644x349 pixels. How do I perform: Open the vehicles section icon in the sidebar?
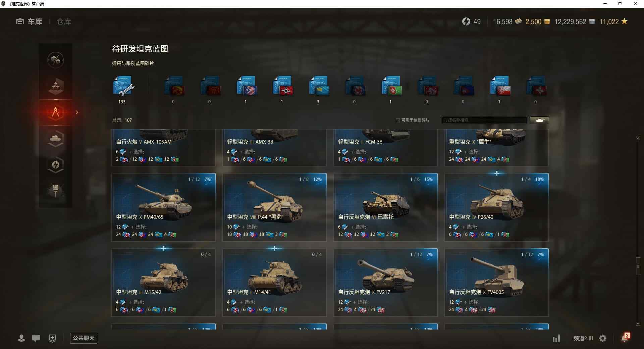tap(56, 139)
